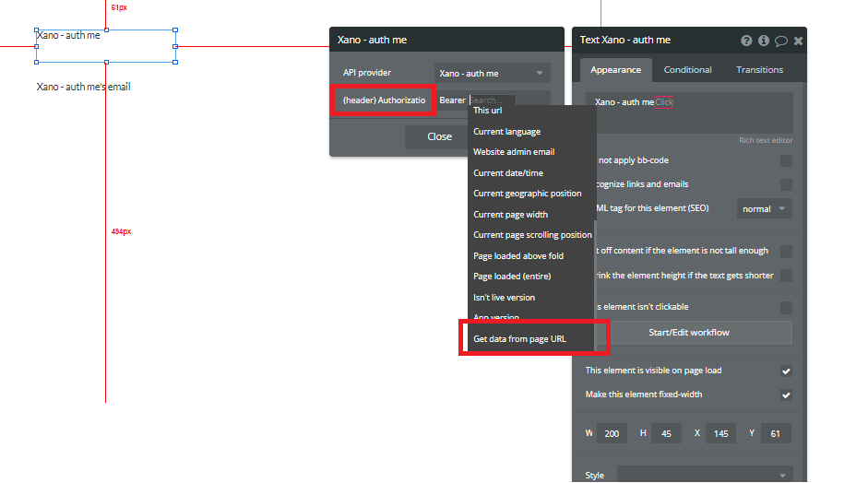The height and width of the screenshot is (483, 868).
Task: Click the '(header) Authorizatio' label
Action: pyautogui.click(x=384, y=100)
